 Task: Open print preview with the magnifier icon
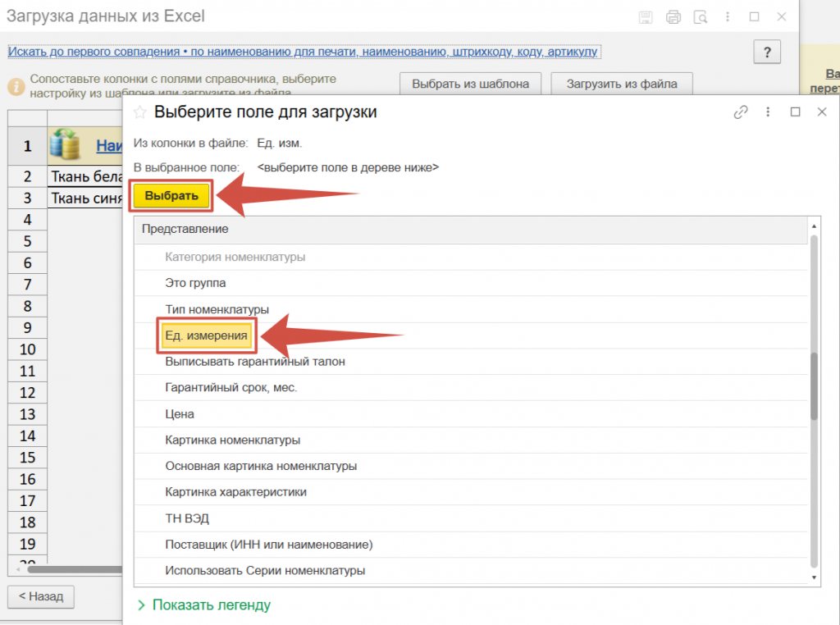pyautogui.click(x=700, y=16)
